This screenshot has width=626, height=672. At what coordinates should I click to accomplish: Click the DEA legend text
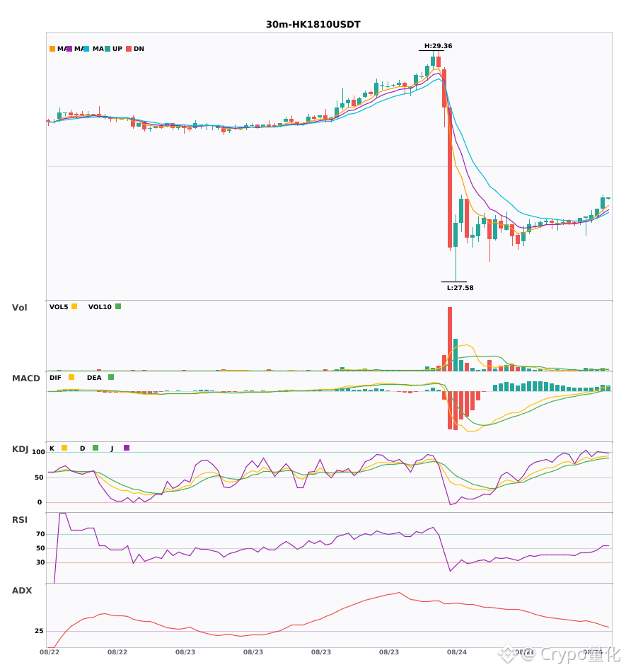pos(94,378)
